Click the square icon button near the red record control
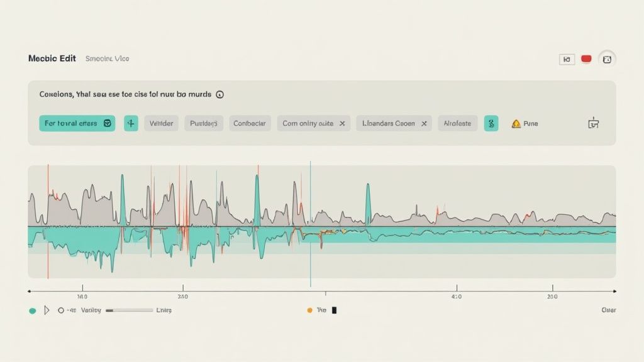This screenshot has height=362, width=644. (x=567, y=58)
